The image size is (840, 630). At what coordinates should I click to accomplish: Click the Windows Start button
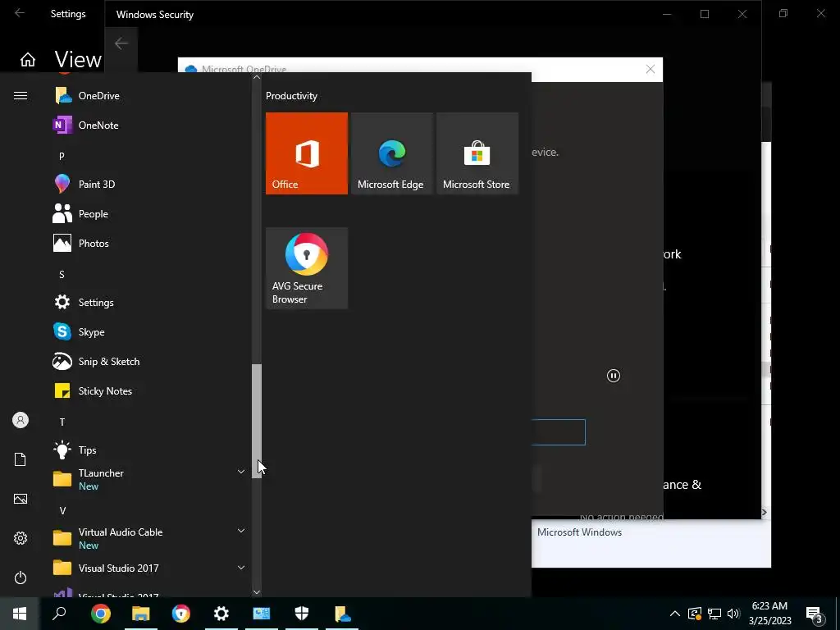(20, 614)
